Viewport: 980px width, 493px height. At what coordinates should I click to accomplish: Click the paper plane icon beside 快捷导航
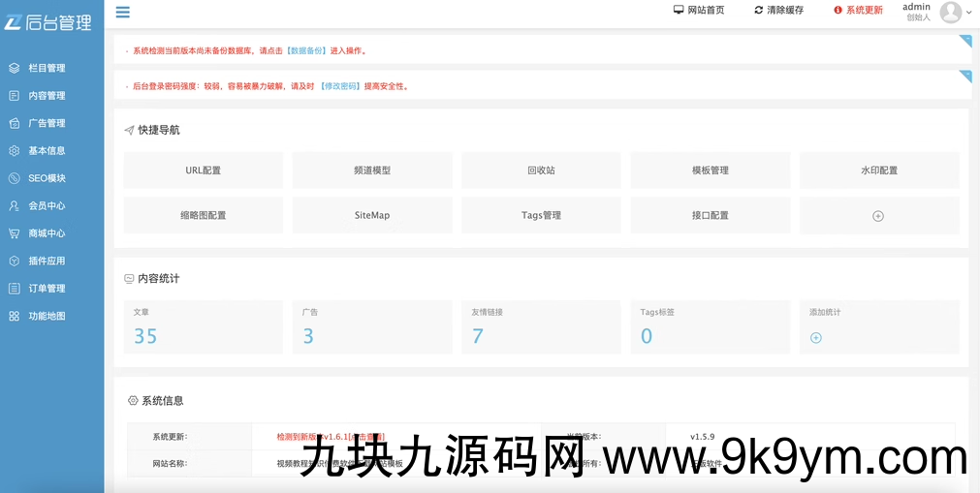click(129, 131)
